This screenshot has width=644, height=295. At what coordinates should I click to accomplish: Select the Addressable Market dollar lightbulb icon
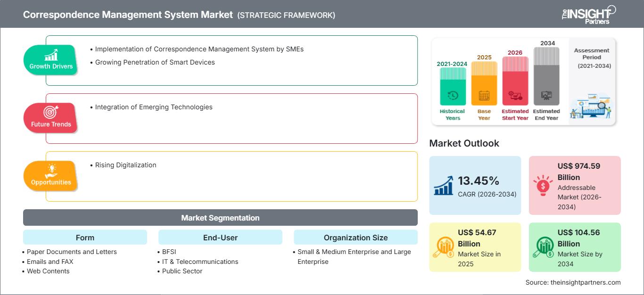(x=544, y=185)
